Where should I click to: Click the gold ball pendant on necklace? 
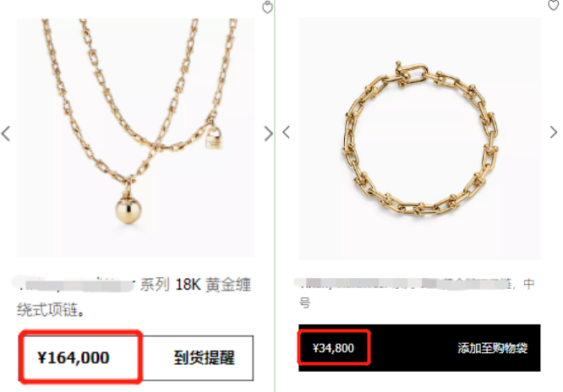128,210
